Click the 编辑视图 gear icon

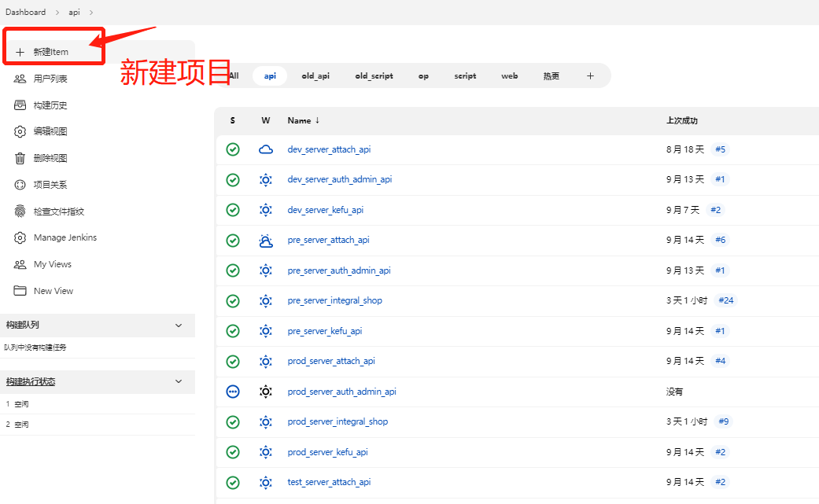tap(20, 131)
